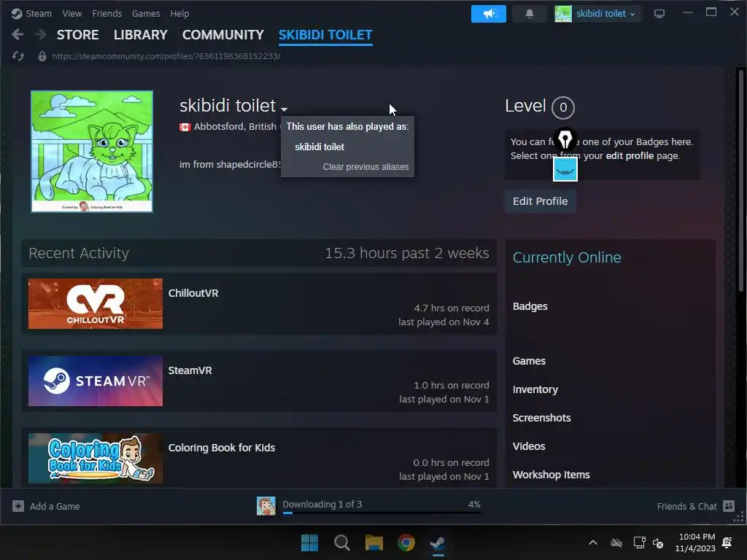Click 'Downloading 1 of 3' status text
Screen dimensions: 747x560
[322, 504]
